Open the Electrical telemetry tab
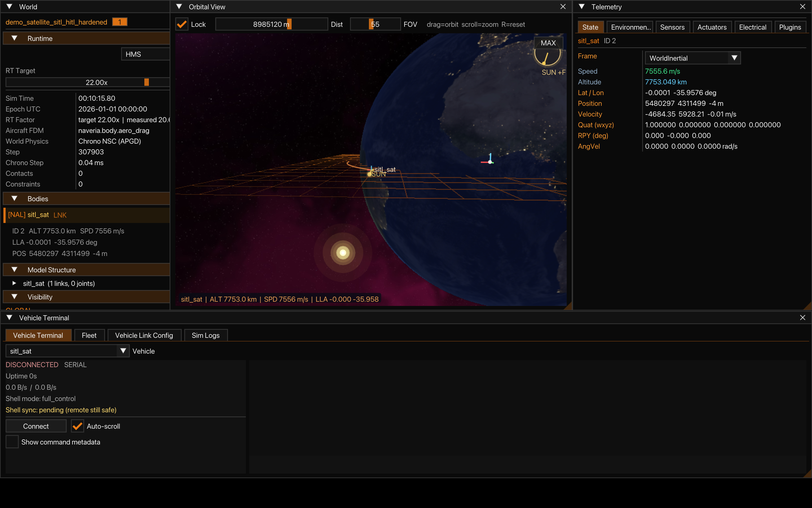This screenshot has height=508, width=812. point(753,27)
